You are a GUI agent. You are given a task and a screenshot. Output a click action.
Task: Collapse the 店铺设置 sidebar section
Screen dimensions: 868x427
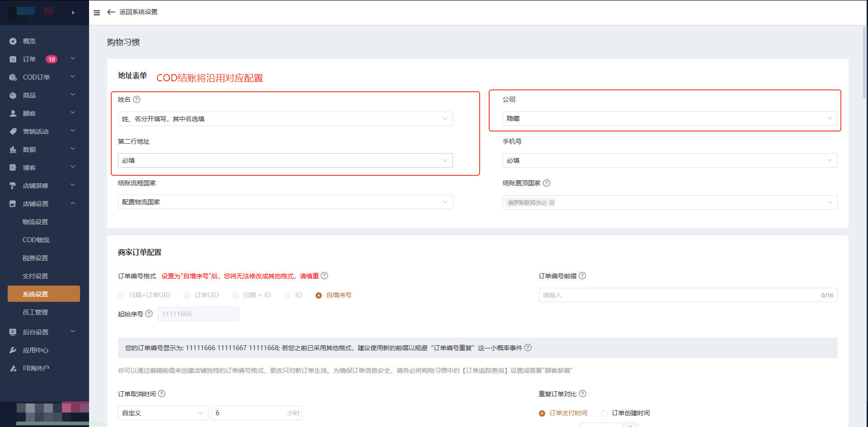[x=72, y=203]
